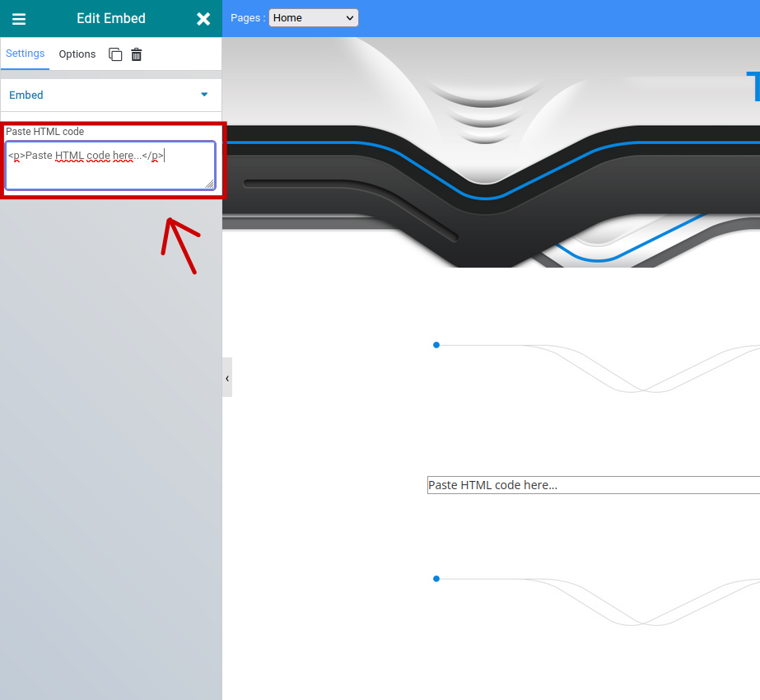This screenshot has width=760, height=700.
Task: Select the header banner image on canvas
Action: (x=494, y=152)
